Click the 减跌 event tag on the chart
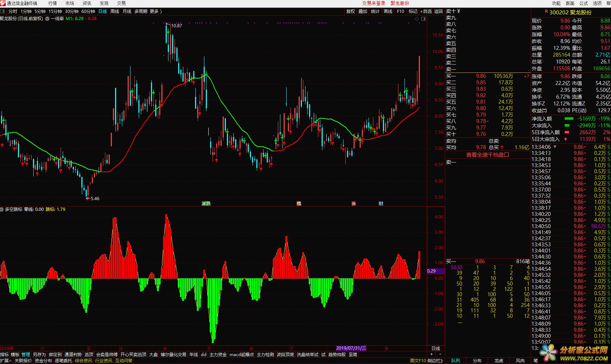The height and width of the screenshot is (364, 611). [x=206, y=203]
